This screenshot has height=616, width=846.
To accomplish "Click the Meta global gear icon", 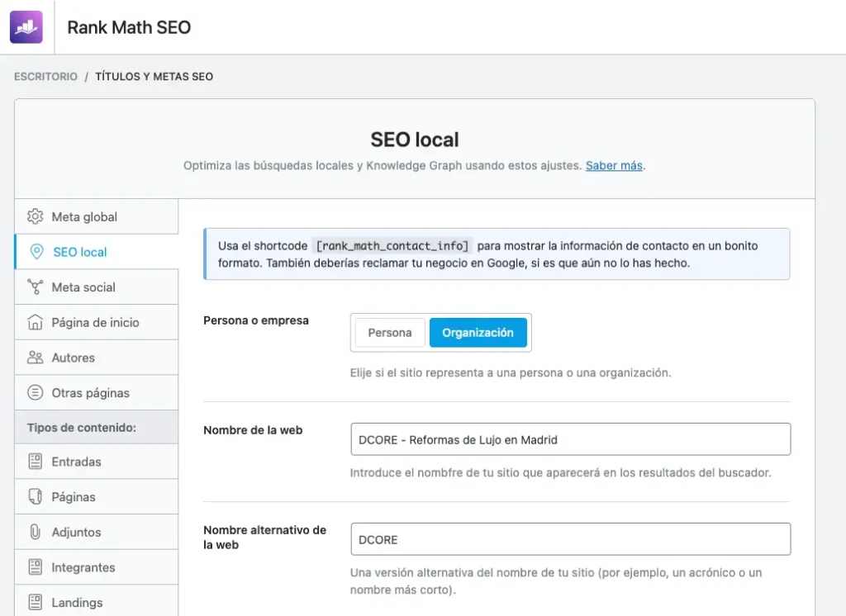I will click(x=35, y=217).
